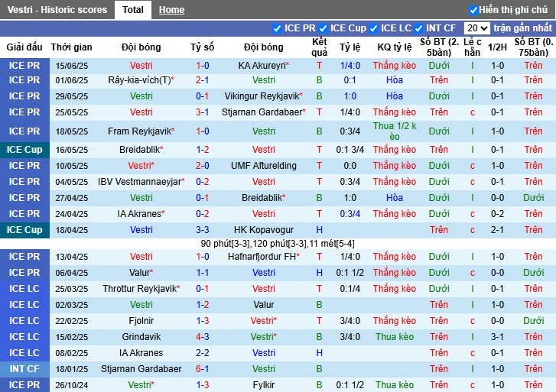Open Grindavik team link
The width and height of the screenshot is (556, 392).
point(141,337)
